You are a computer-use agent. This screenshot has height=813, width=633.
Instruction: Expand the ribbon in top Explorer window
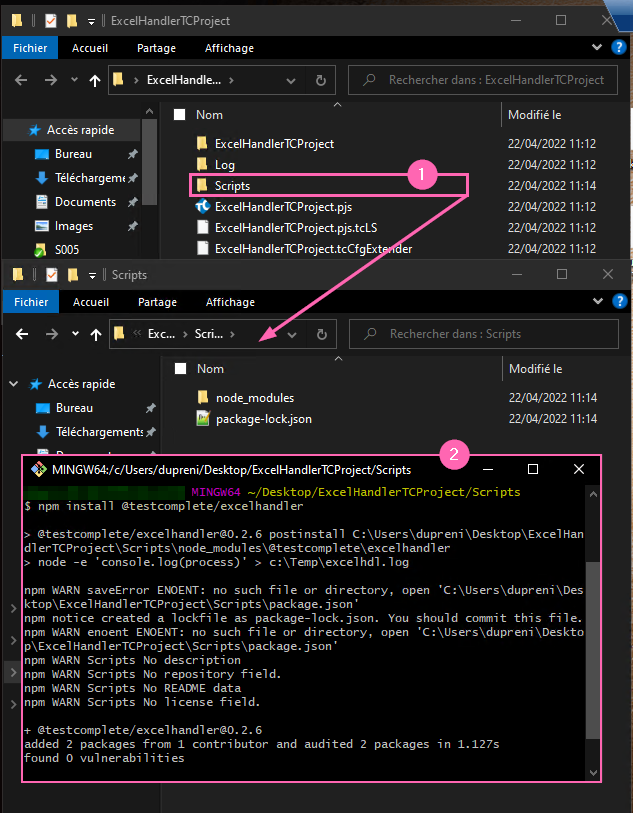click(x=597, y=48)
